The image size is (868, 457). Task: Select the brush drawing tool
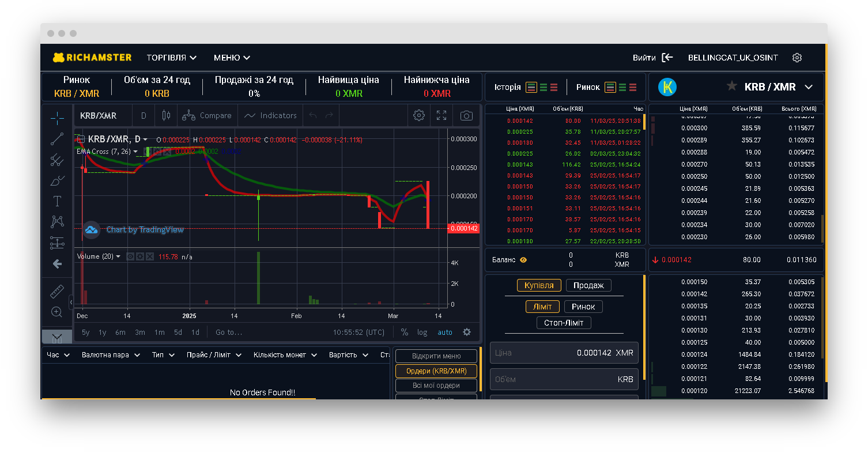pyautogui.click(x=57, y=181)
